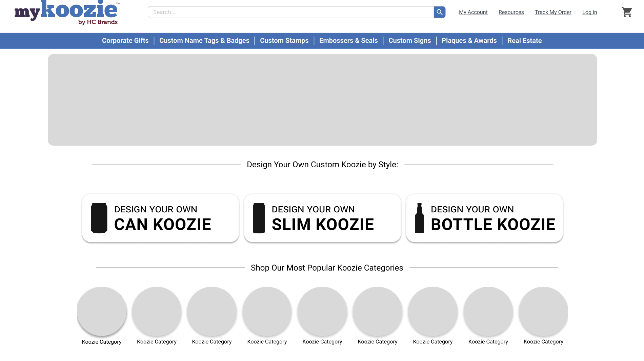Open the Corporate Gifts menu

point(125,41)
